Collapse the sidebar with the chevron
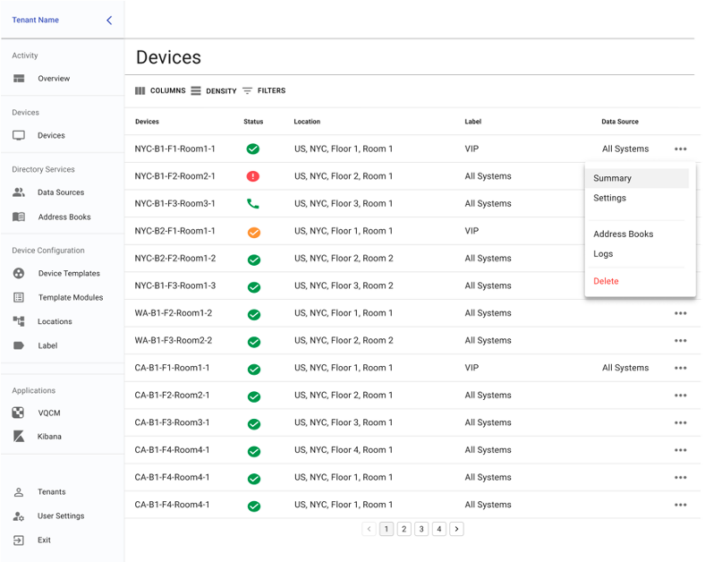The width and height of the screenshot is (705, 562). (109, 20)
